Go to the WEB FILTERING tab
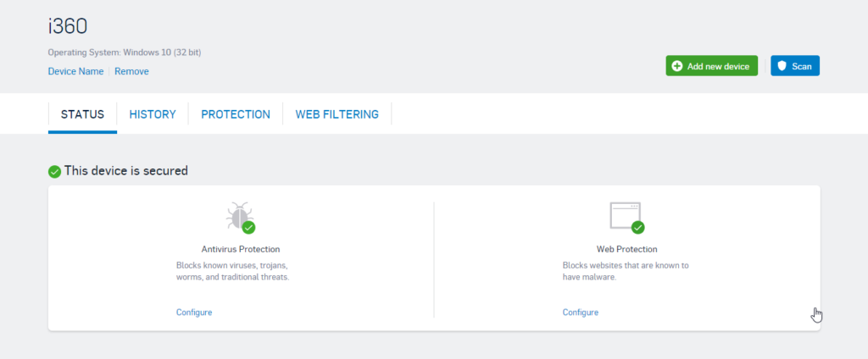Screen dimensions: 868x359 (x=337, y=114)
